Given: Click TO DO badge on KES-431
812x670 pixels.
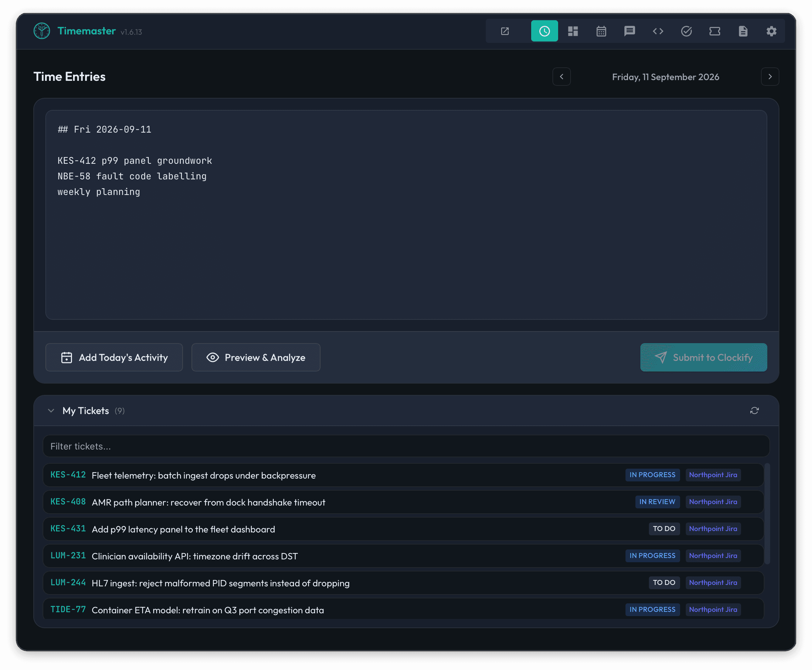Looking at the screenshot, I should coord(664,529).
